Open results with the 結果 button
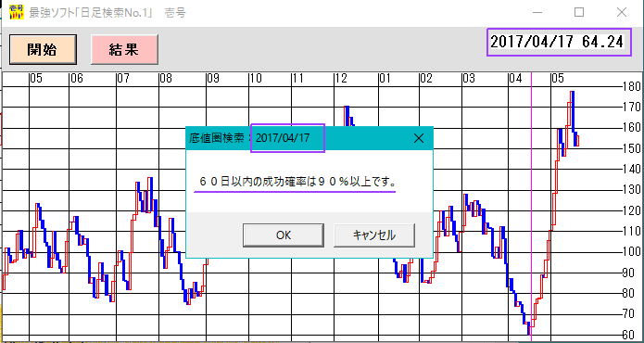This screenshot has height=343, width=644. pos(124,50)
